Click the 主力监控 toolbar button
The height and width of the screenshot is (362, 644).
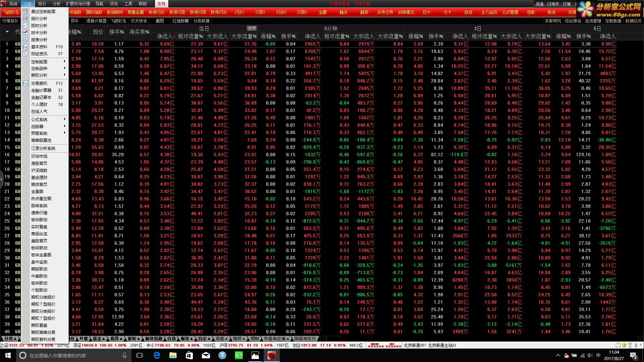(x=489, y=12)
